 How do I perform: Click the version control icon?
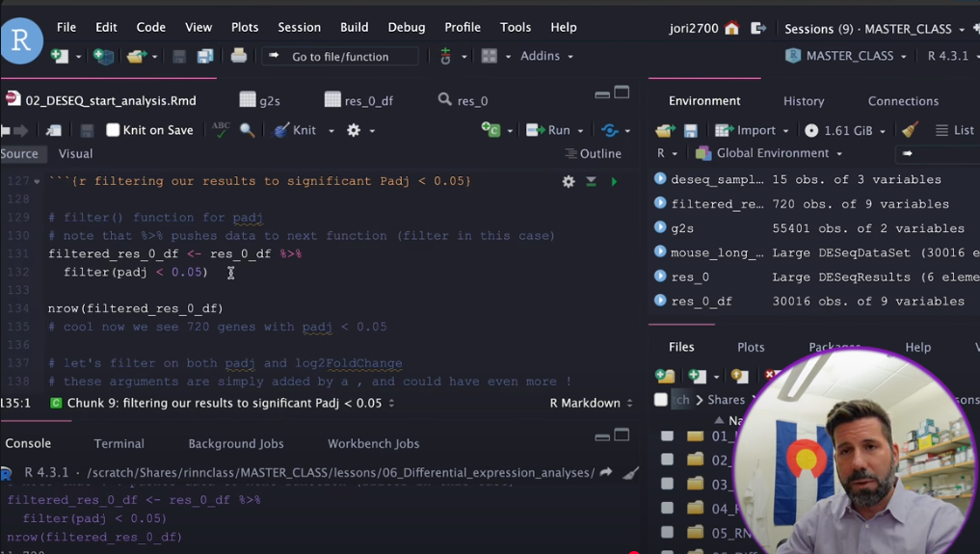pyautogui.click(x=445, y=56)
